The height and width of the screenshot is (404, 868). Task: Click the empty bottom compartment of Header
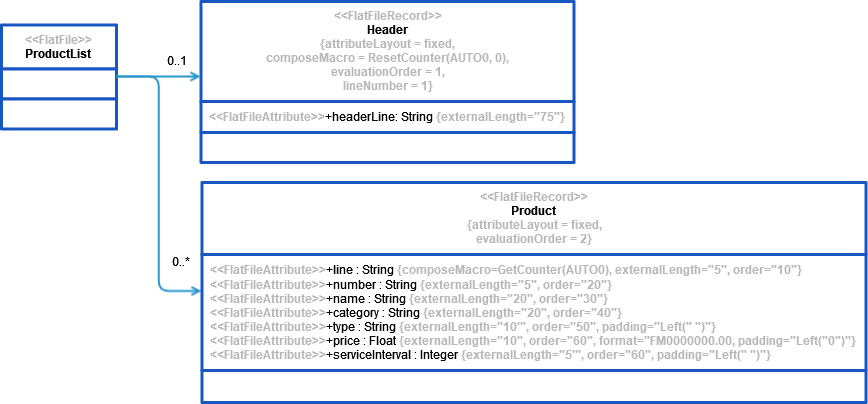pos(387,147)
